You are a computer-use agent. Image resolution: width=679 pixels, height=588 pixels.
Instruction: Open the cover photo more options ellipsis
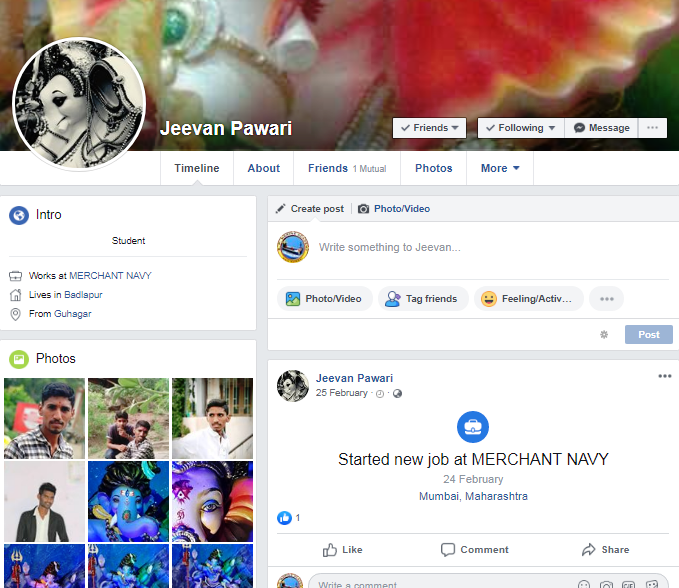(x=653, y=128)
